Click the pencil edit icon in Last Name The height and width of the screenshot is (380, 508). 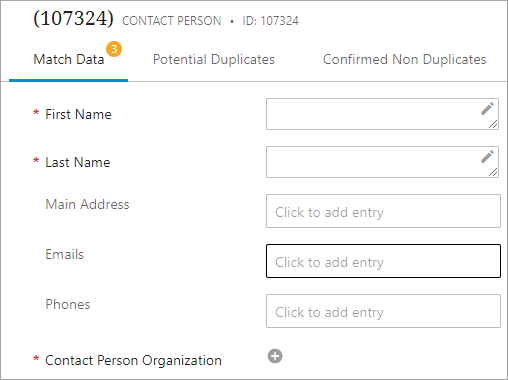(487, 157)
